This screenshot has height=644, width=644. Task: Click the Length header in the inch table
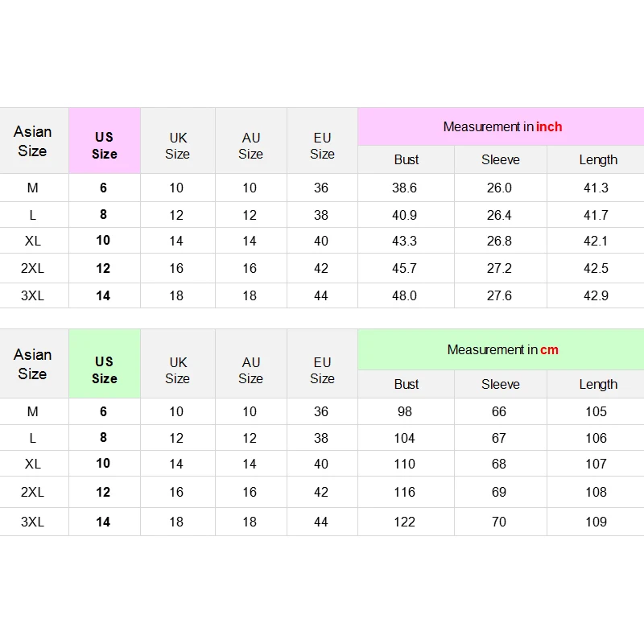click(598, 159)
